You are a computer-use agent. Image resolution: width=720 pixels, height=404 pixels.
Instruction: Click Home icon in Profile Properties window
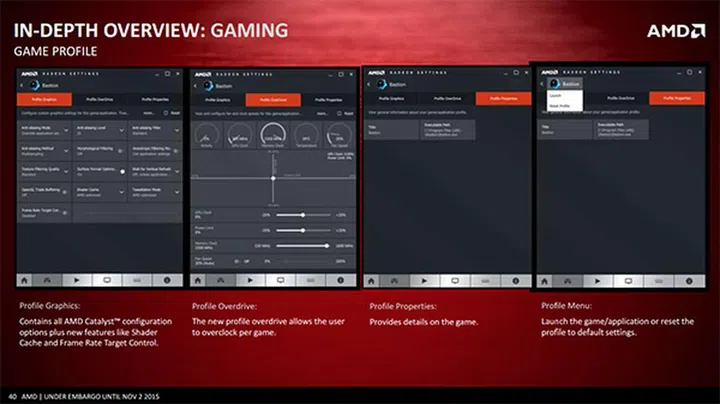click(371, 281)
